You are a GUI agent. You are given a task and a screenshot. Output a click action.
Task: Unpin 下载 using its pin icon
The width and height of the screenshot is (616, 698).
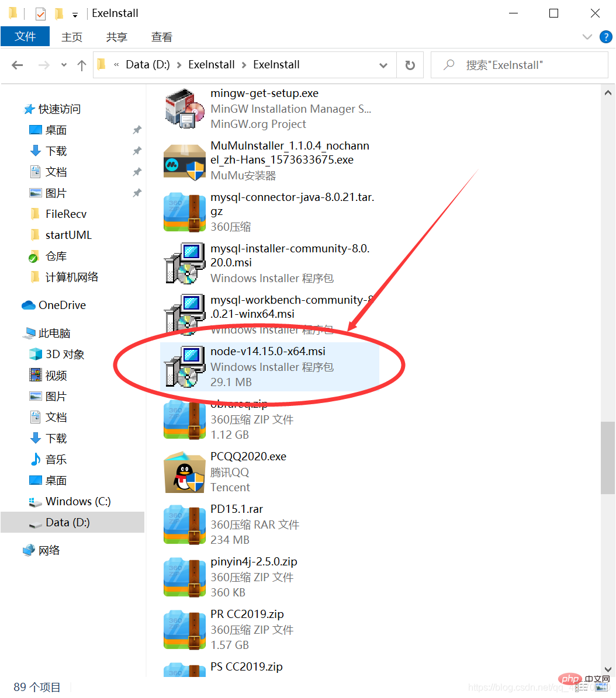pyautogui.click(x=137, y=151)
